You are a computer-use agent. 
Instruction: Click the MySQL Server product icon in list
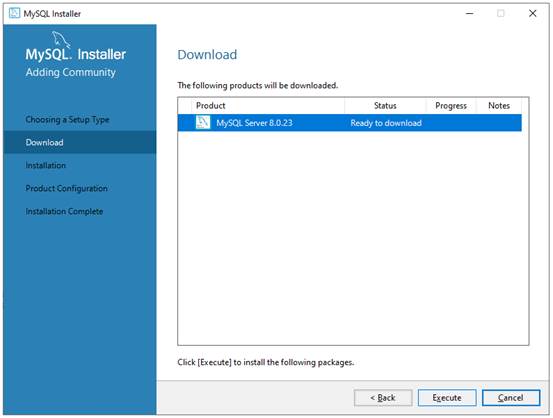point(203,122)
